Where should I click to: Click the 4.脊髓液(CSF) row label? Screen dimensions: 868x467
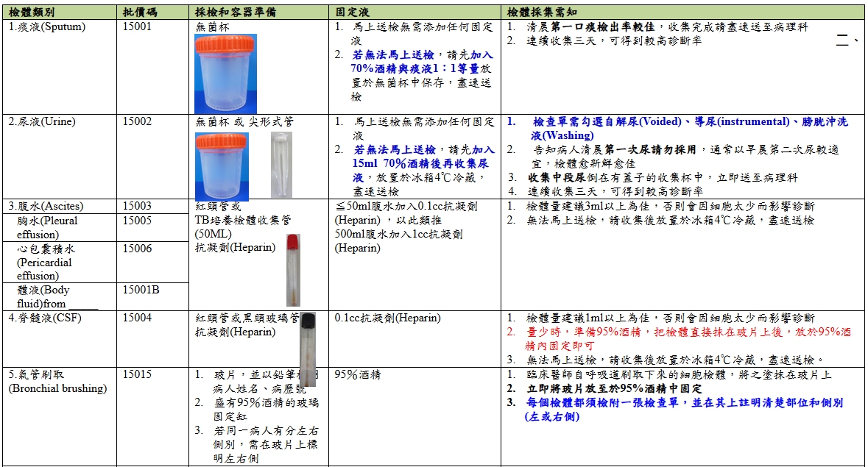46,318
